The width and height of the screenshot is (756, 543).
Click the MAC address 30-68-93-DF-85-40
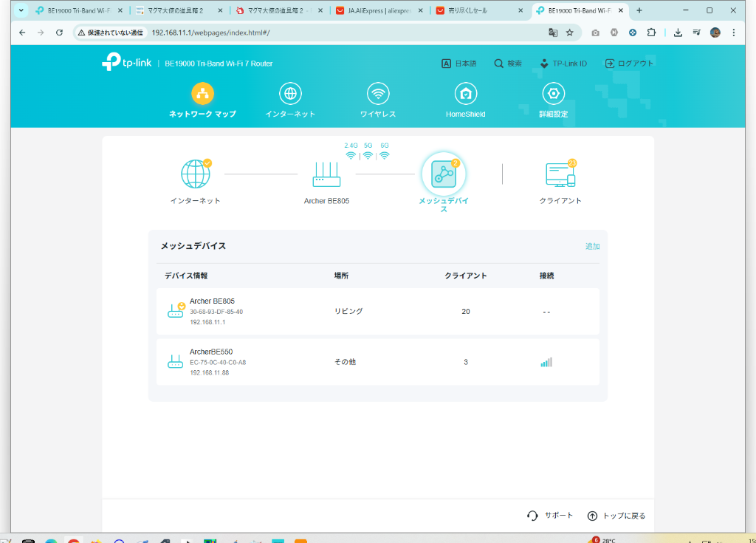click(x=216, y=312)
